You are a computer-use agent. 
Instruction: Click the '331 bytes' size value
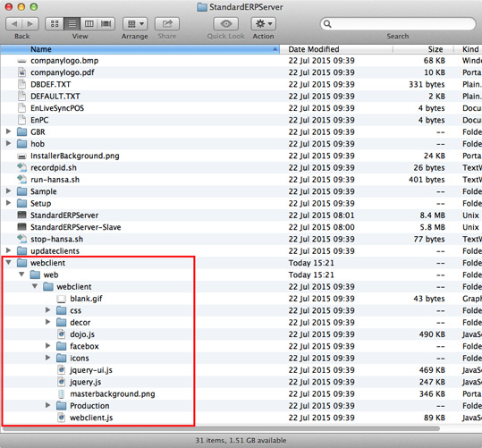(427, 85)
